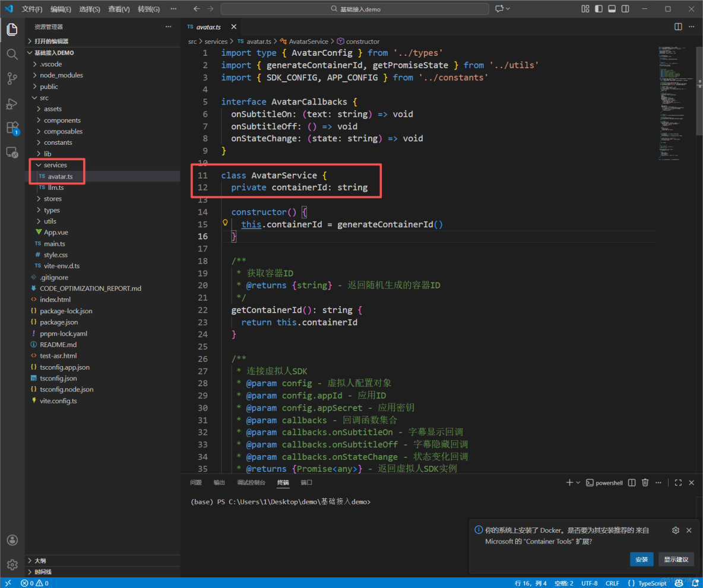The width and height of the screenshot is (703, 588).
Task: Click the 安装 button in Docker notification
Action: point(641,560)
